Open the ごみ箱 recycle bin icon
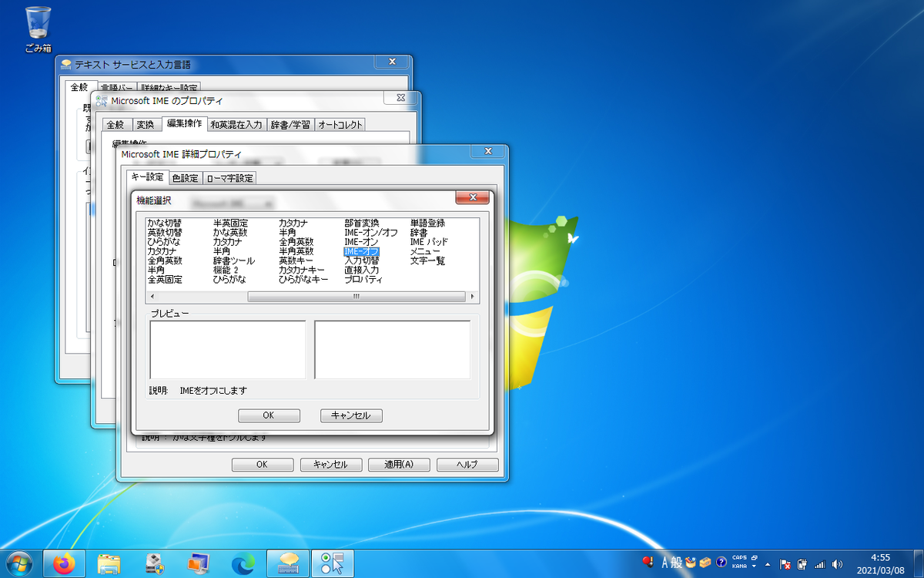 pos(38,29)
